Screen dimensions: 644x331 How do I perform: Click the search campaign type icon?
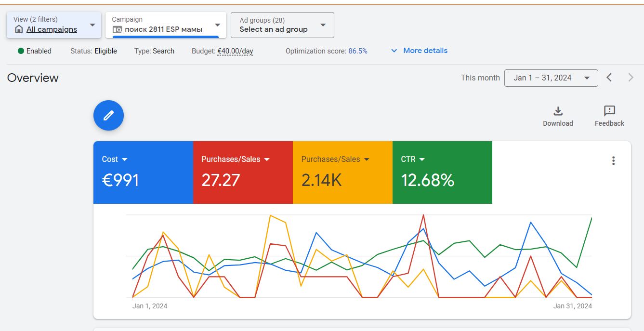click(x=117, y=29)
